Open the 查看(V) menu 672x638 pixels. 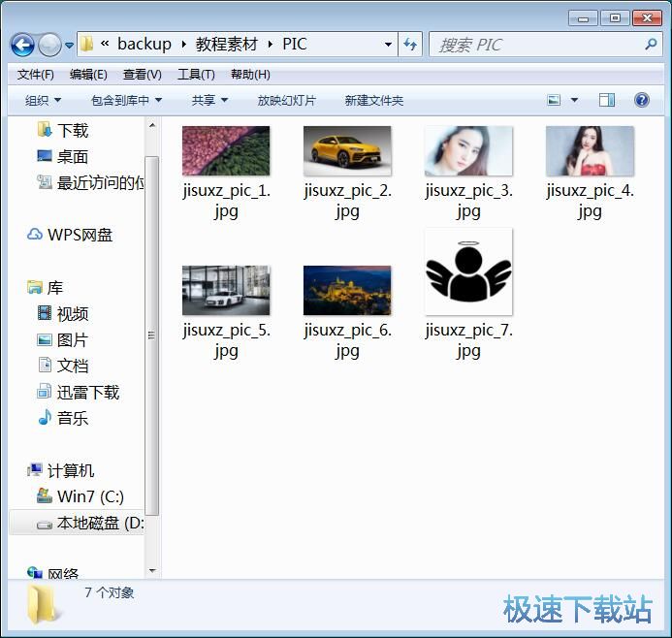pyautogui.click(x=142, y=75)
